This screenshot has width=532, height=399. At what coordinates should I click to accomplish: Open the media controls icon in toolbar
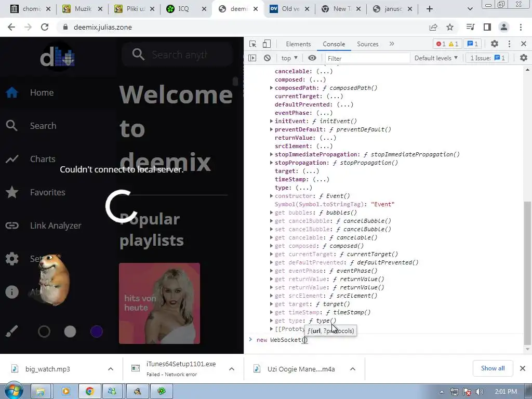(x=470, y=27)
